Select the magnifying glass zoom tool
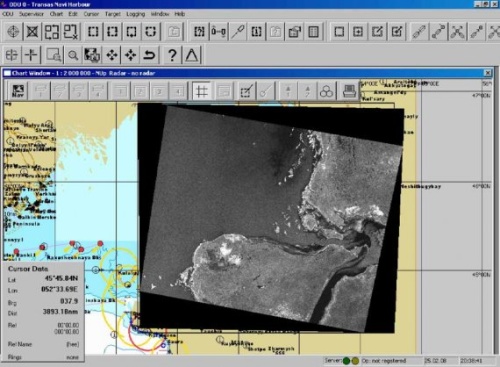500x367 pixels. [x=73, y=55]
